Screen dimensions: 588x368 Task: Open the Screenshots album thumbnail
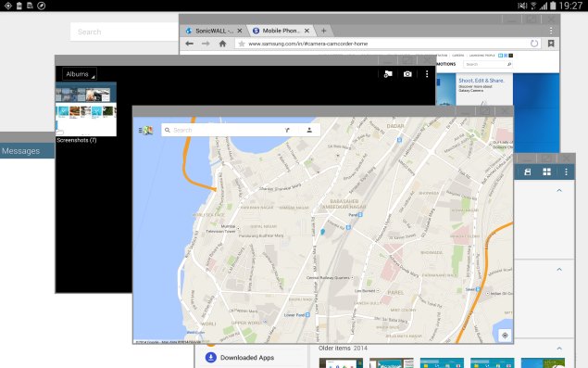(x=86, y=108)
